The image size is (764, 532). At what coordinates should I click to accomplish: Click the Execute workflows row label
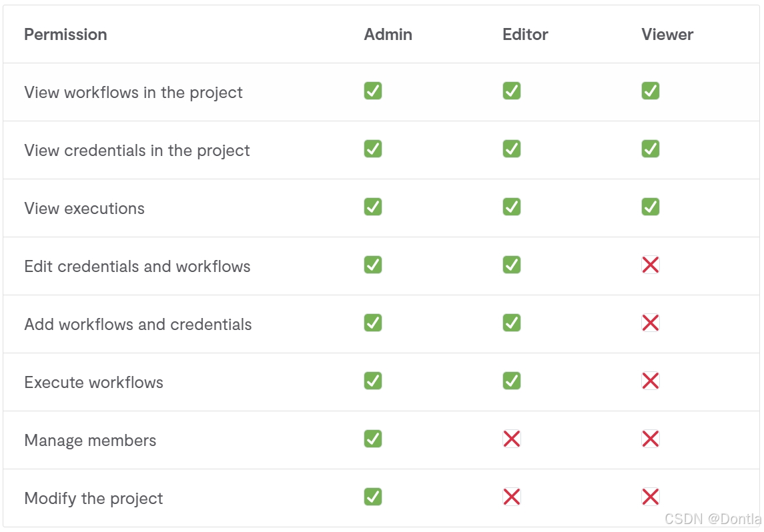point(93,382)
